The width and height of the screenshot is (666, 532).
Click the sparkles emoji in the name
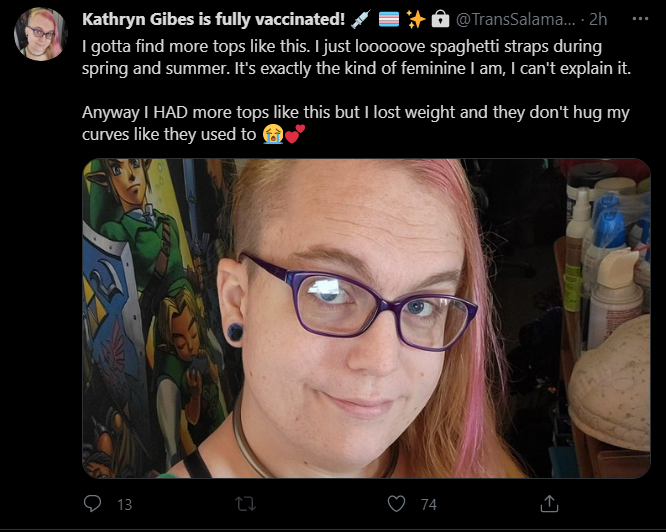(x=416, y=20)
